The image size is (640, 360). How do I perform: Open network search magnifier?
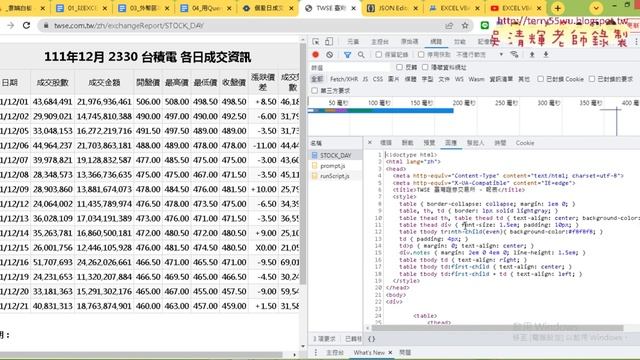(x=361, y=55)
